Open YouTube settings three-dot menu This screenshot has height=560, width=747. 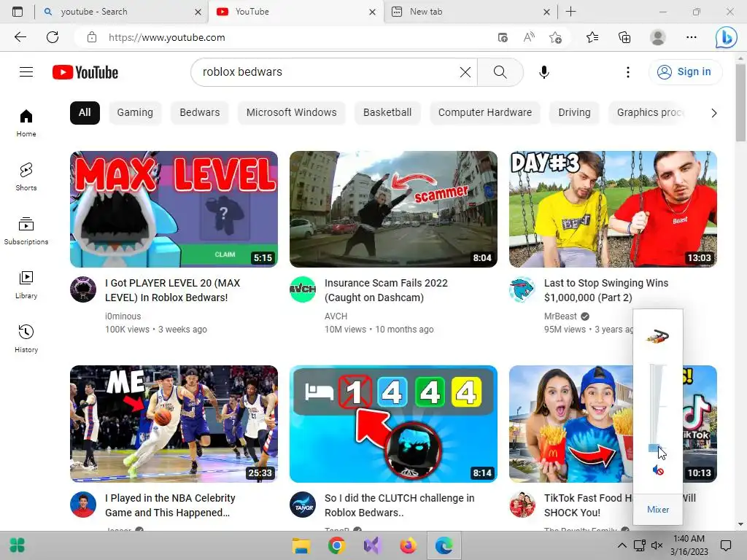click(627, 72)
